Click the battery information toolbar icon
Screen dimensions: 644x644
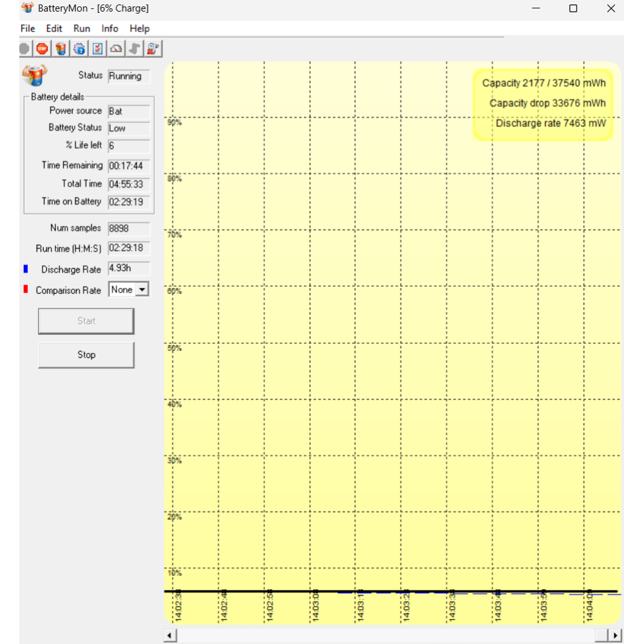pos(61,48)
